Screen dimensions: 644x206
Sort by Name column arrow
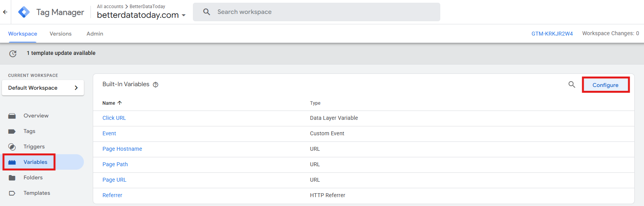pyautogui.click(x=119, y=103)
